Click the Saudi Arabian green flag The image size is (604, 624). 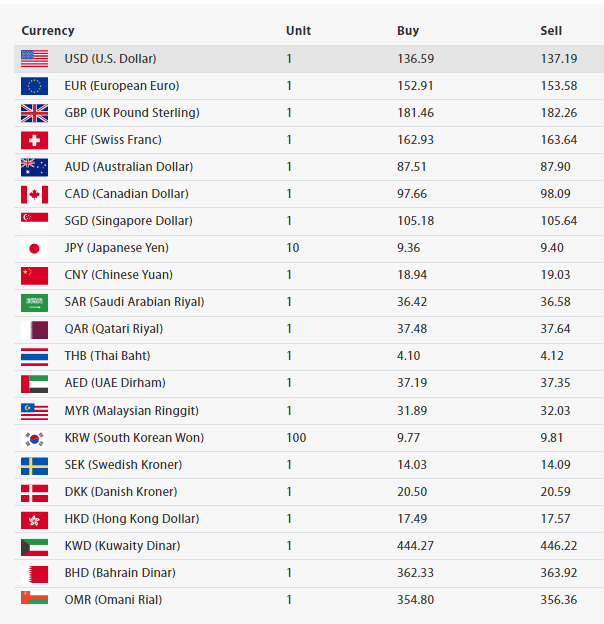click(34, 302)
